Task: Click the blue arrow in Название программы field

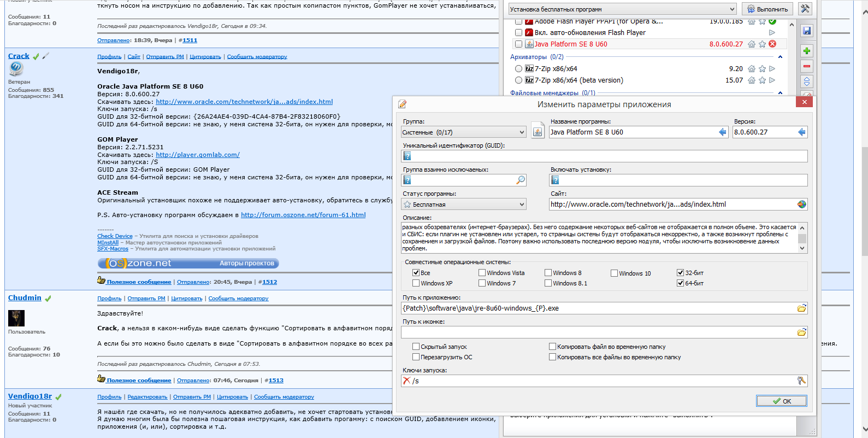Action: tap(723, 132)
